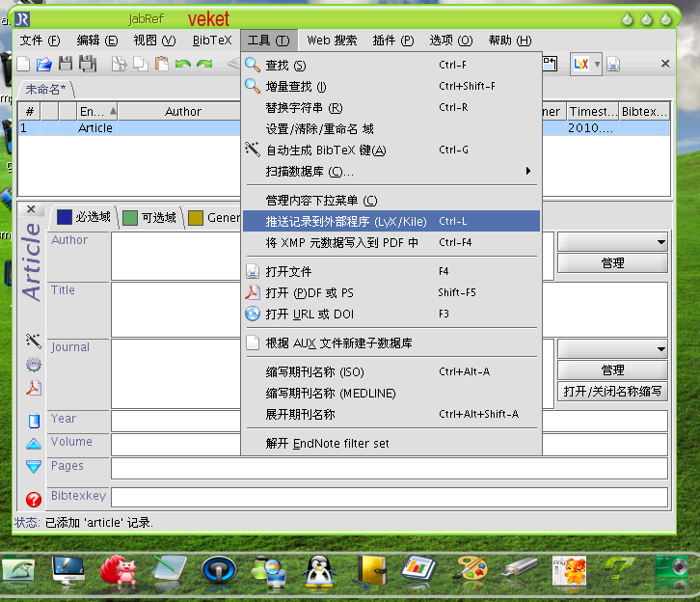Click 管理 button next to Author field

(612, 263)
